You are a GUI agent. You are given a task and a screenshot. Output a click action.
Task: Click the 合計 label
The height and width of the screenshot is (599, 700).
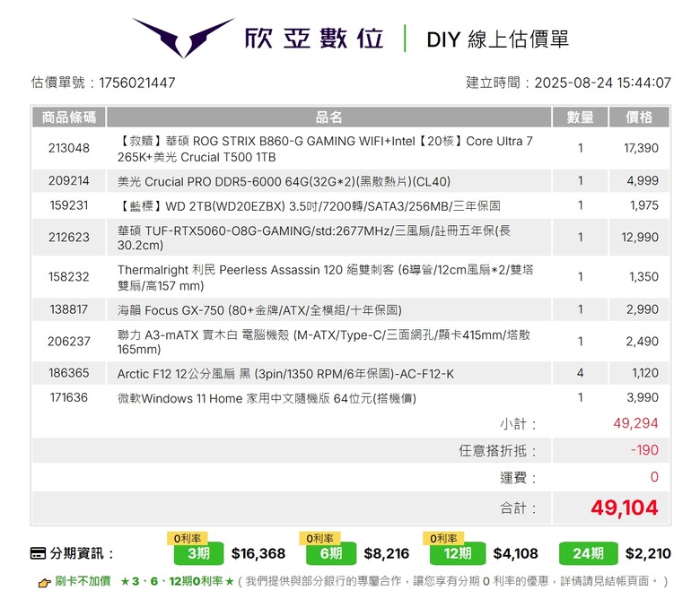[518, 508]
